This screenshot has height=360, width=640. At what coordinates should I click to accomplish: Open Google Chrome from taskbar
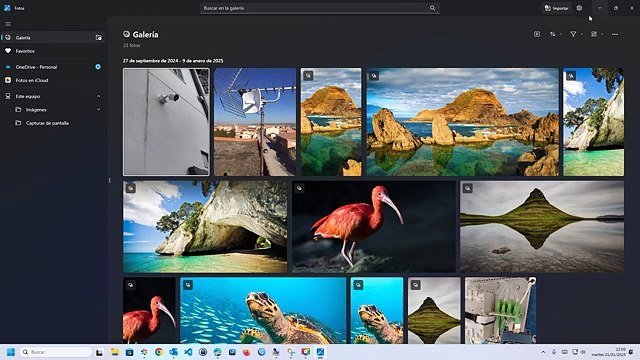tap(159, 352)
